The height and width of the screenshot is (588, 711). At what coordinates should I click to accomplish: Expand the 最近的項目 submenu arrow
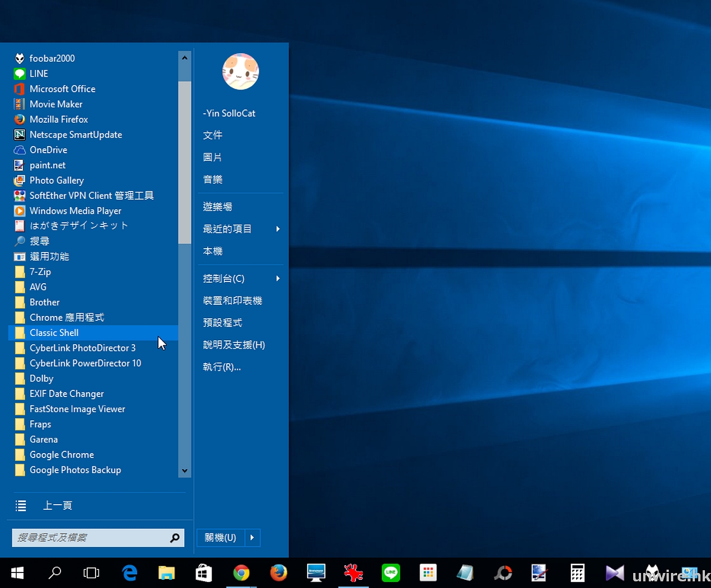point(278,229)
